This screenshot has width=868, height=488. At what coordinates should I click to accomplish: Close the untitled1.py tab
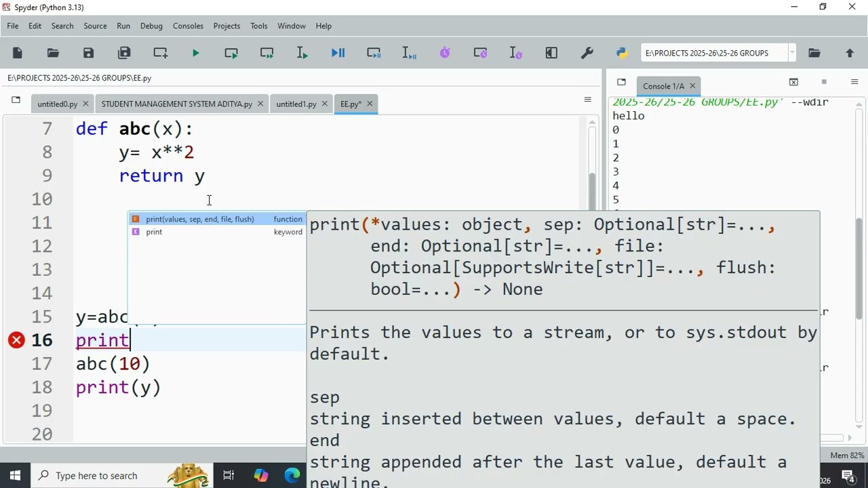(x=325, y=104)
